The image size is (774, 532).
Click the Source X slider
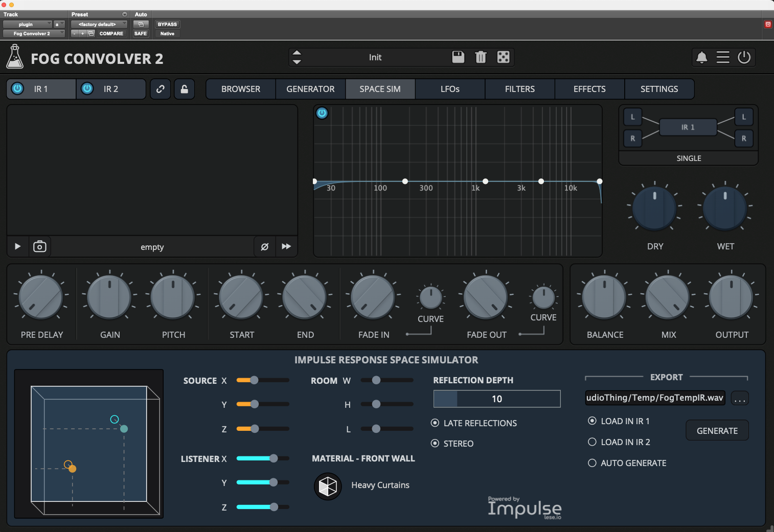pyautogui.click(x=263, y=380)
